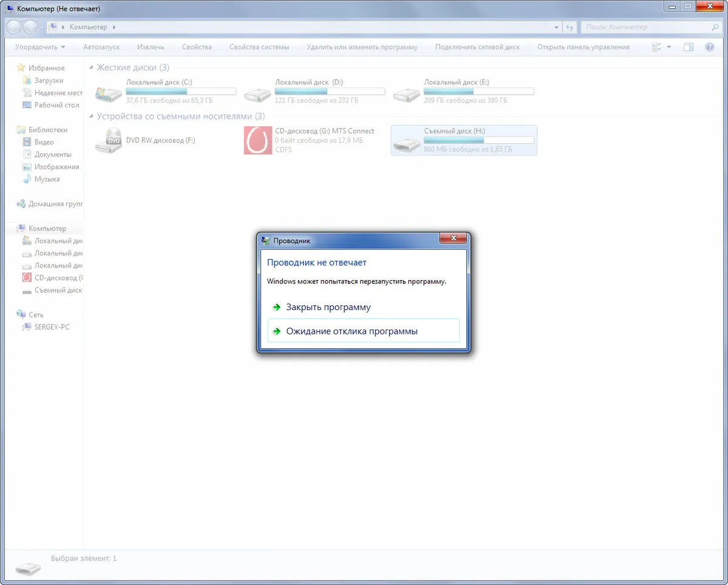This screenshot has height=585, width=728.
Task: Click the C: drive free space bar
Action: 181,92
